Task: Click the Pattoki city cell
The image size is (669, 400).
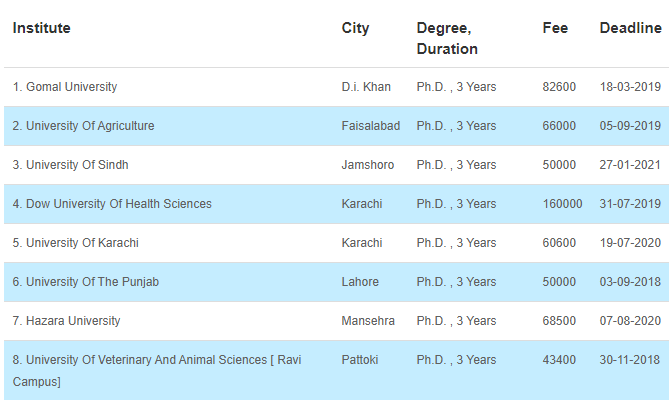Action: pyautogui.click(x=360, y=360)
